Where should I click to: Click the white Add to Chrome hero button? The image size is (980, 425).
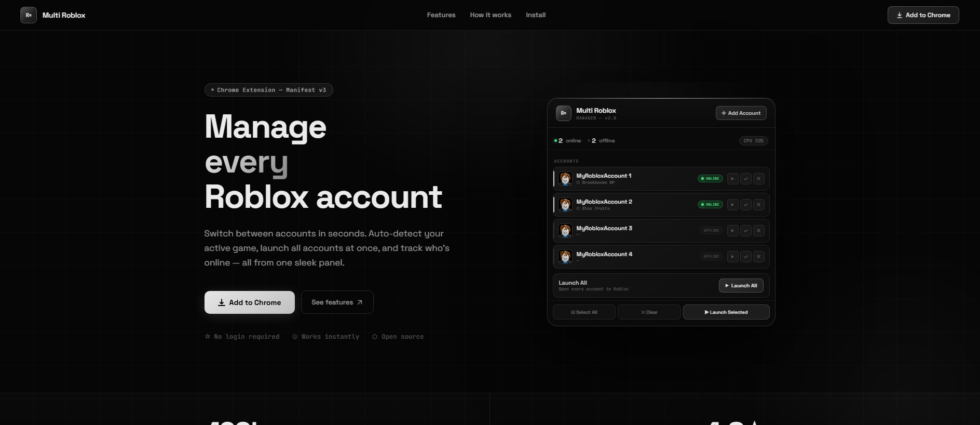[250, 302]
